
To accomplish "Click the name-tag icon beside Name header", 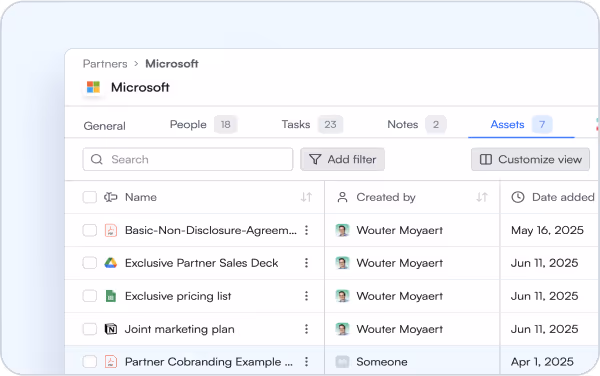I will click(x=111, y=197).
